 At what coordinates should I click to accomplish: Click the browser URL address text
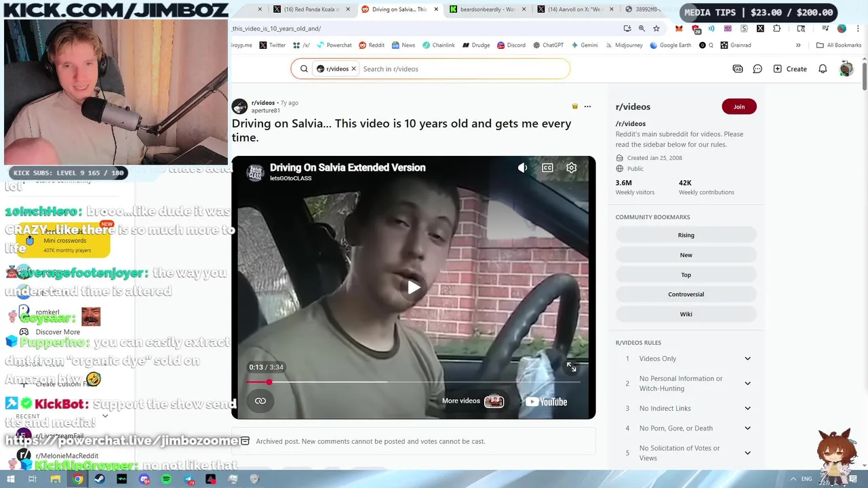(x=277, y=28)
